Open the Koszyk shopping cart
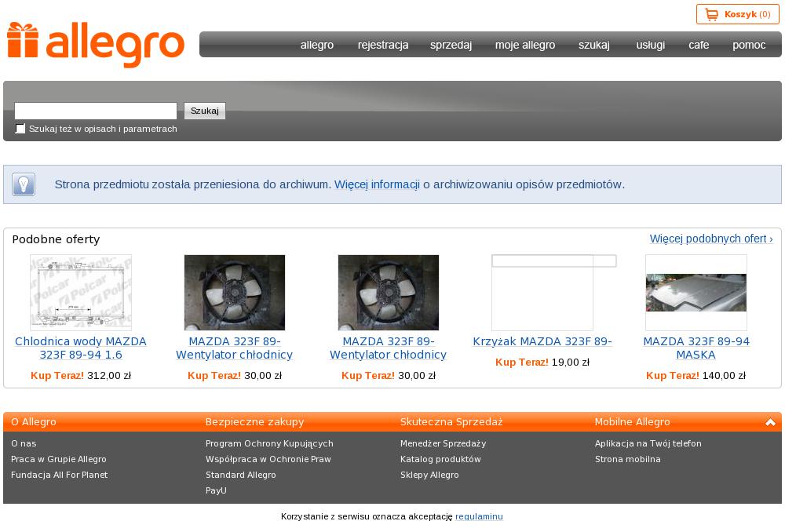The width and height of the screenshot is (785, 532). coord(737,14)
